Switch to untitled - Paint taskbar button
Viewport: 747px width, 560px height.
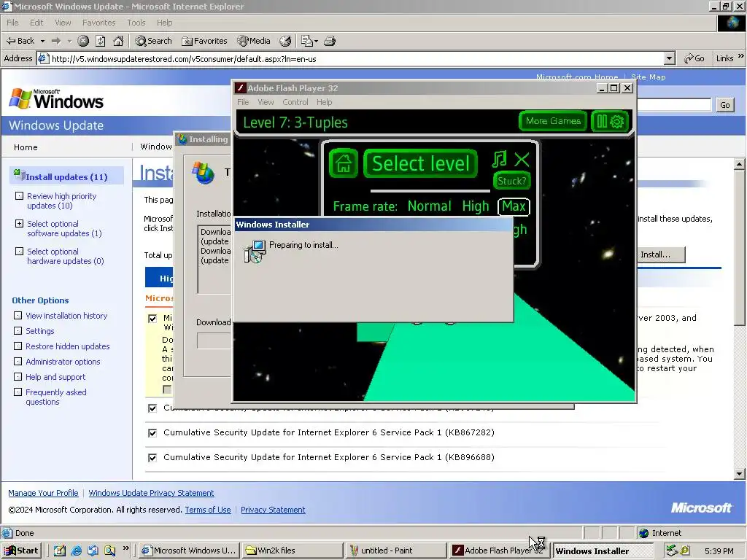click(396, 551)
